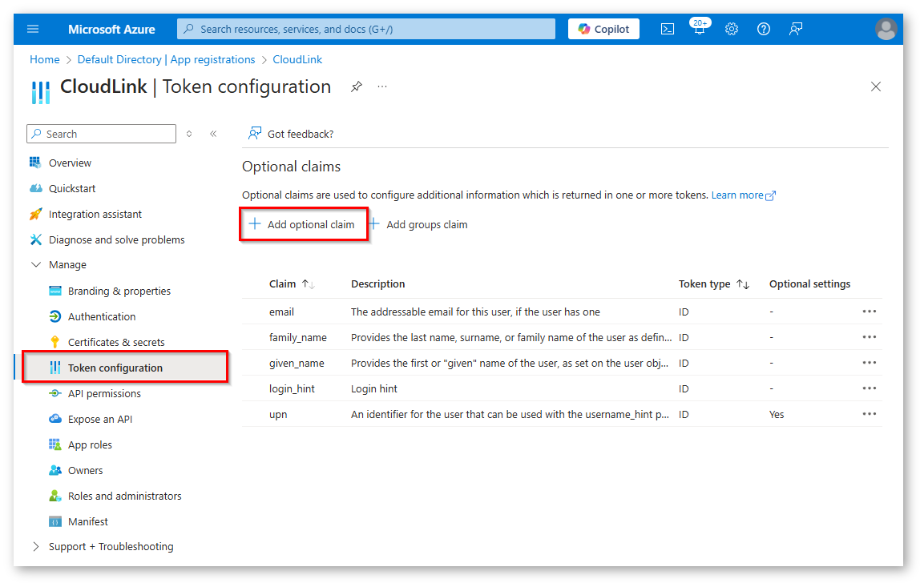Click the Owners people icon
This screenshot has width=924, height=587.
tap(54, 470)
